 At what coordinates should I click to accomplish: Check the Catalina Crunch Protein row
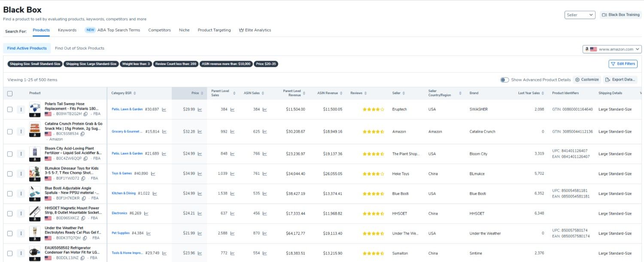click(x=10, y=132)
